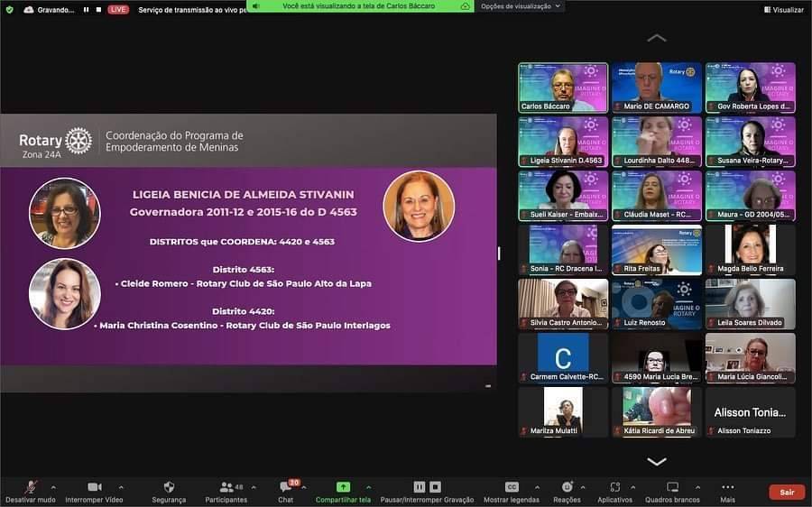Stop the recording in the bottom toolbar
The width and height of the screenshot is (812, 507).
[435, 487]
